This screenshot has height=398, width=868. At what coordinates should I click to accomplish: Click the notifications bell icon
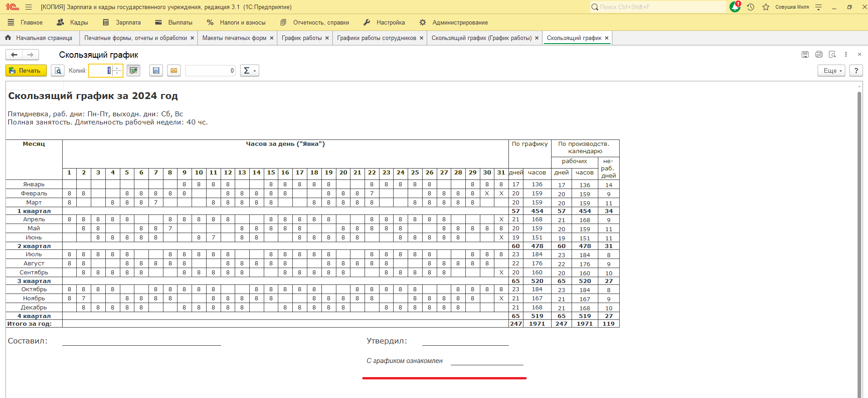[735, 7]
